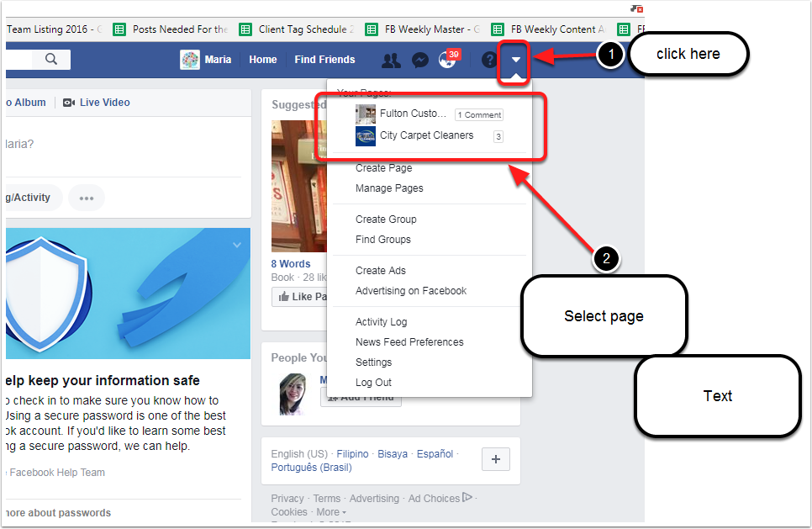Open the friend requests icon
The width and height of the screenshot is (812, 529).
[391, 60]
